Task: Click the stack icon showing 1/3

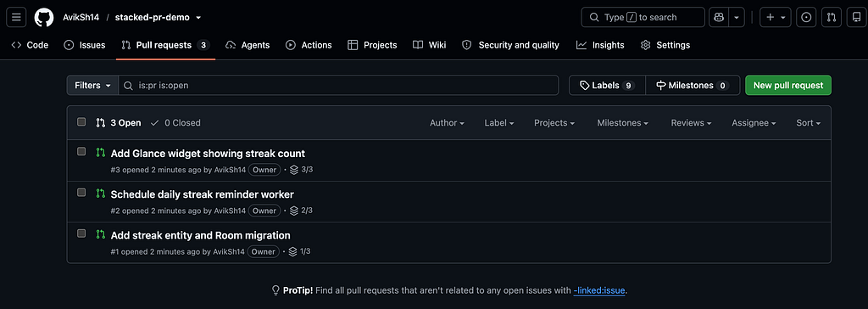Action: (x=293, y=252)
